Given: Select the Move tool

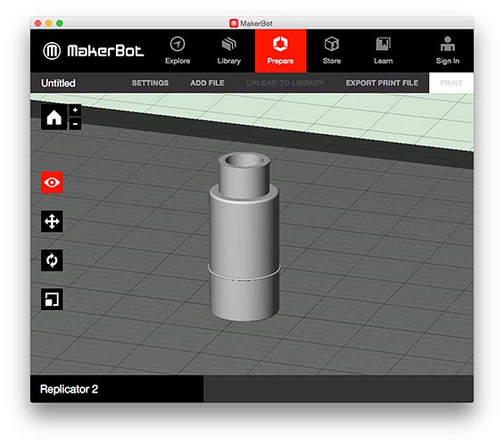Looking at the screenshot, I should (x=52, y=221).
